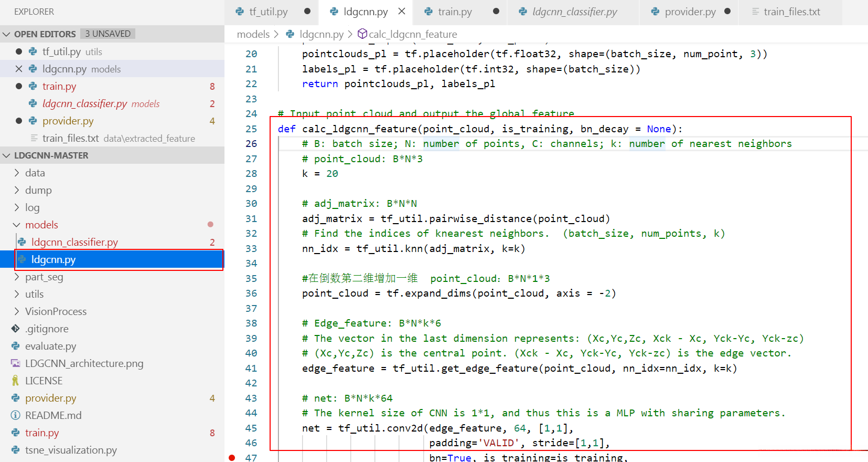868x462 pixels.
Task: Switch to the train_files.txt tab
Action: tap(791, 12)
